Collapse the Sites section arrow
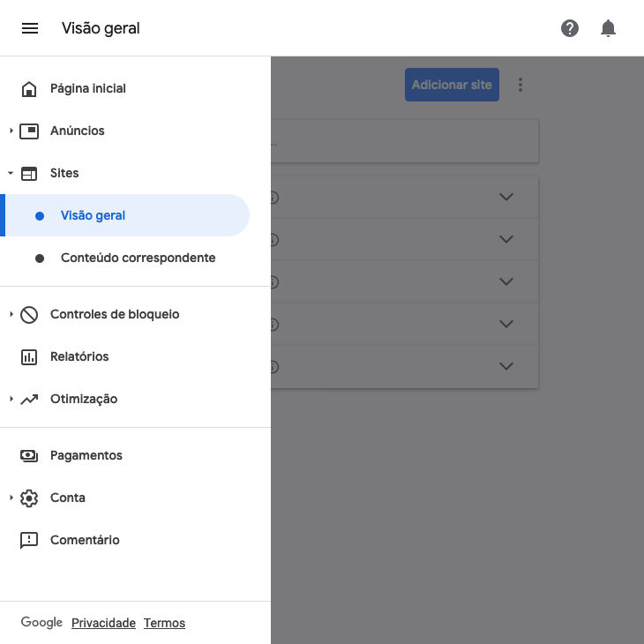Screen dimensions: 644x644 click(11, 173)
